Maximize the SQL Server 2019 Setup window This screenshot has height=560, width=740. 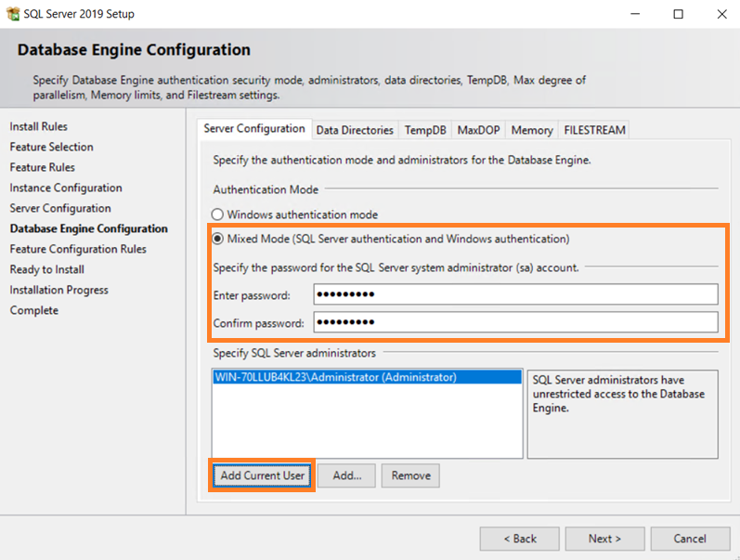coord(678,14)
